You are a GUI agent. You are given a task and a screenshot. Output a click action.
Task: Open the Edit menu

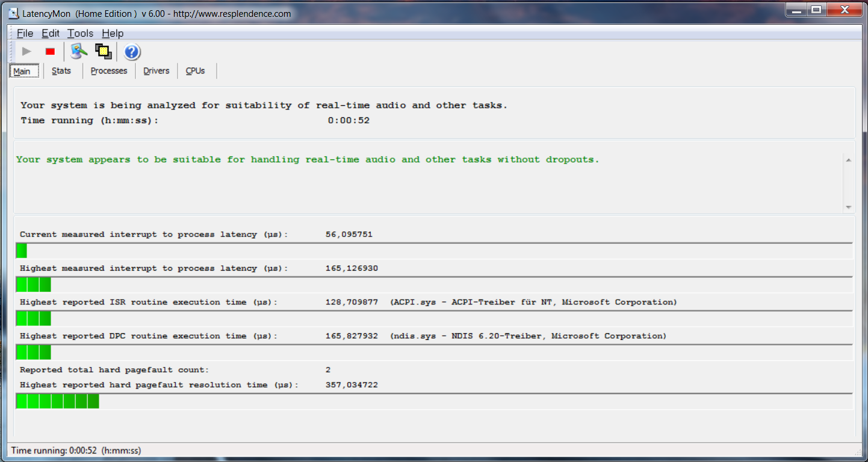click(x=51, y=33)
